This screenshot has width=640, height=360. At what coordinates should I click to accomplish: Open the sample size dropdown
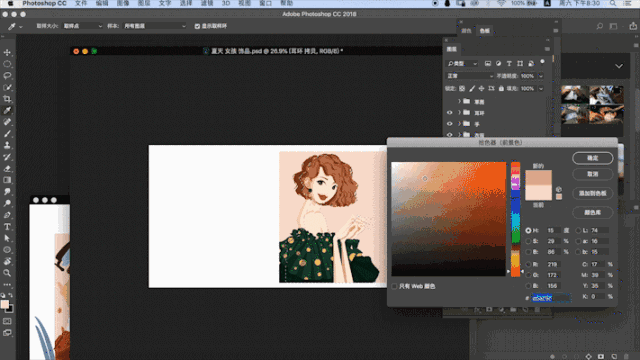click(82, 26)
